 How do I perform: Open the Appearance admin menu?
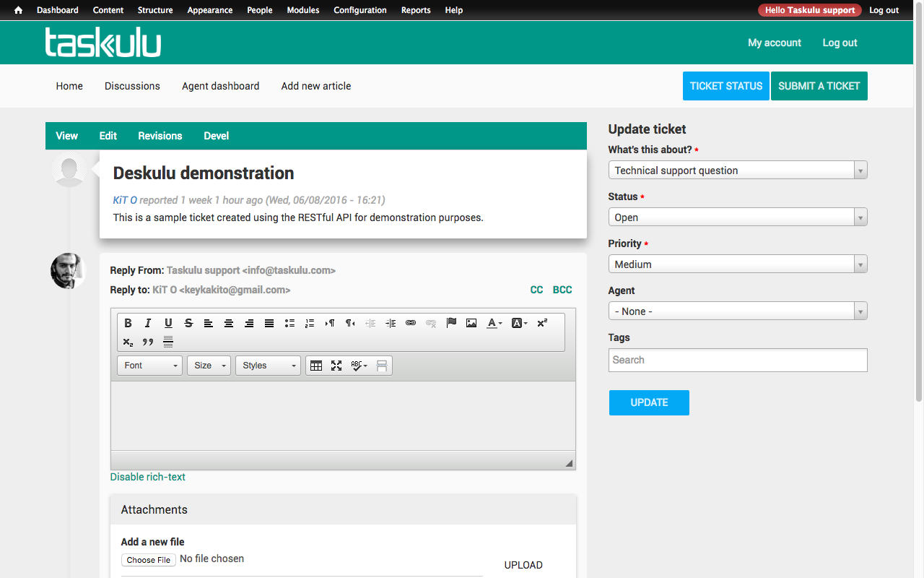point(210,10)
